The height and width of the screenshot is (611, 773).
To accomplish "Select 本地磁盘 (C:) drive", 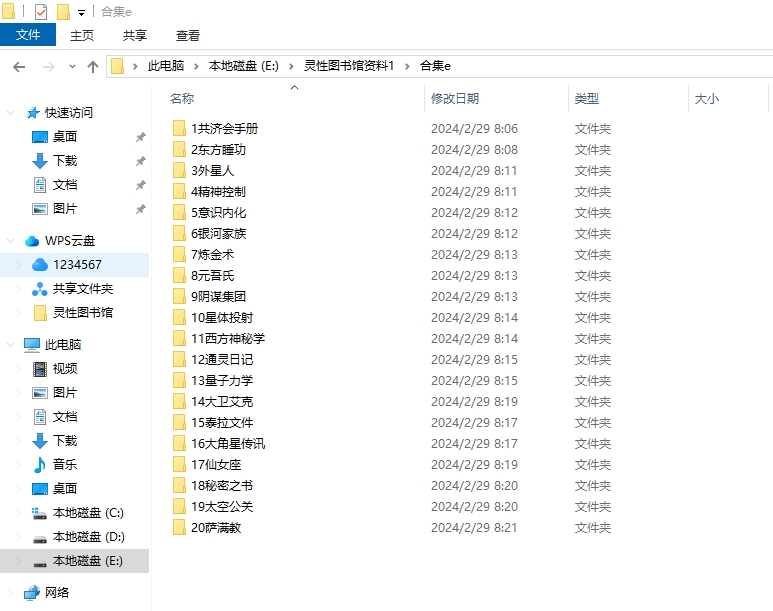I will [x=88, y=512].
